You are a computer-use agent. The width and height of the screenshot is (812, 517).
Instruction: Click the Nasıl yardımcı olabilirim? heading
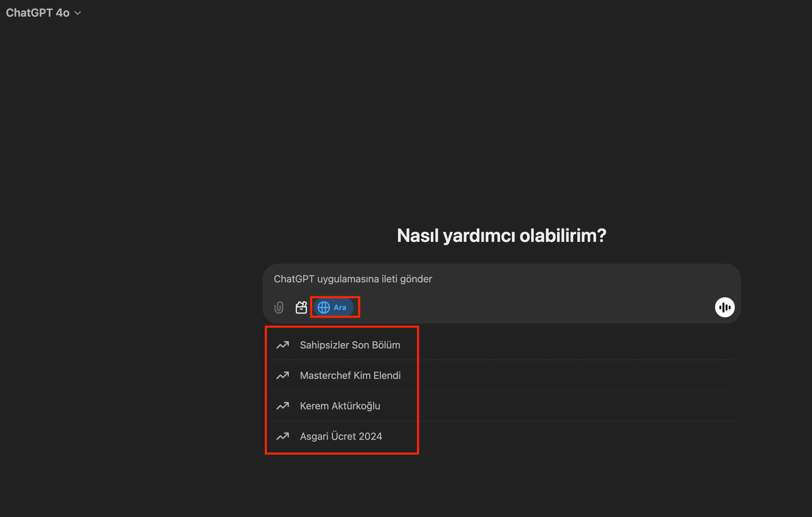point(501,236)
